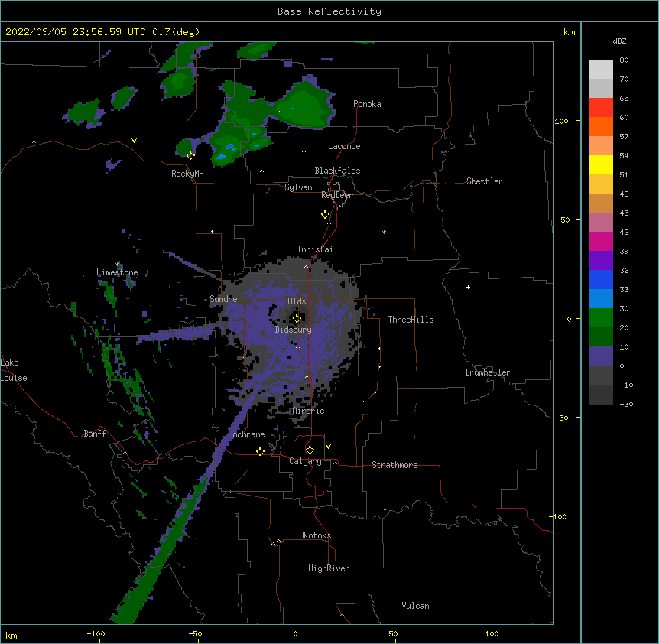
Task: Click the Didsbury city label
Action: point(293,330)
